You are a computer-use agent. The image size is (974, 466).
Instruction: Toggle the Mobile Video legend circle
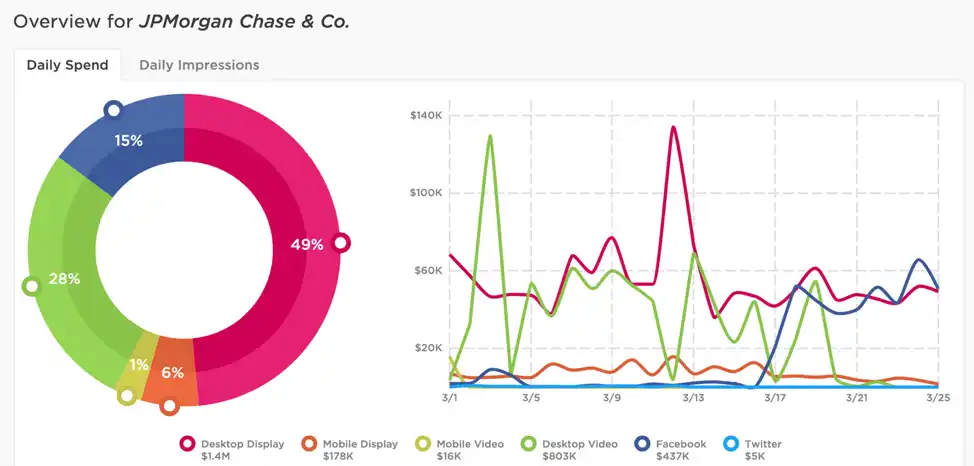click(x=424, y=444)
